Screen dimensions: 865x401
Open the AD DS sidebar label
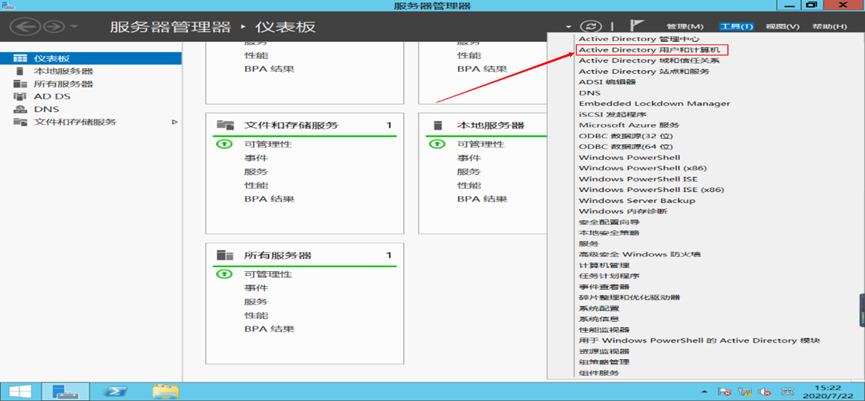point(52,97)
